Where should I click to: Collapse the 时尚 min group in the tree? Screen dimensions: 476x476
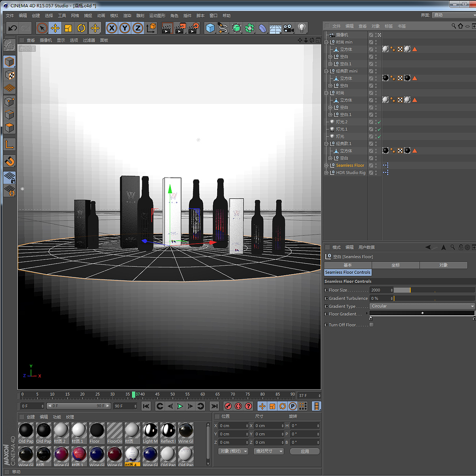(326, 42)
